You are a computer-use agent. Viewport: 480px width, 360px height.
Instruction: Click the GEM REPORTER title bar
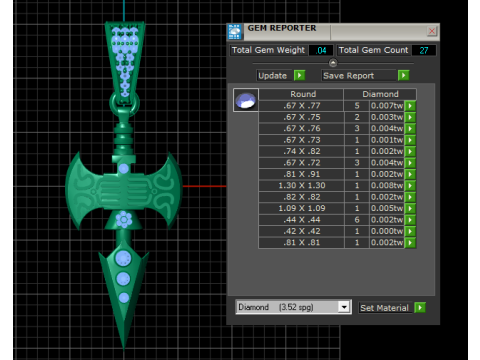coord(333,31)
